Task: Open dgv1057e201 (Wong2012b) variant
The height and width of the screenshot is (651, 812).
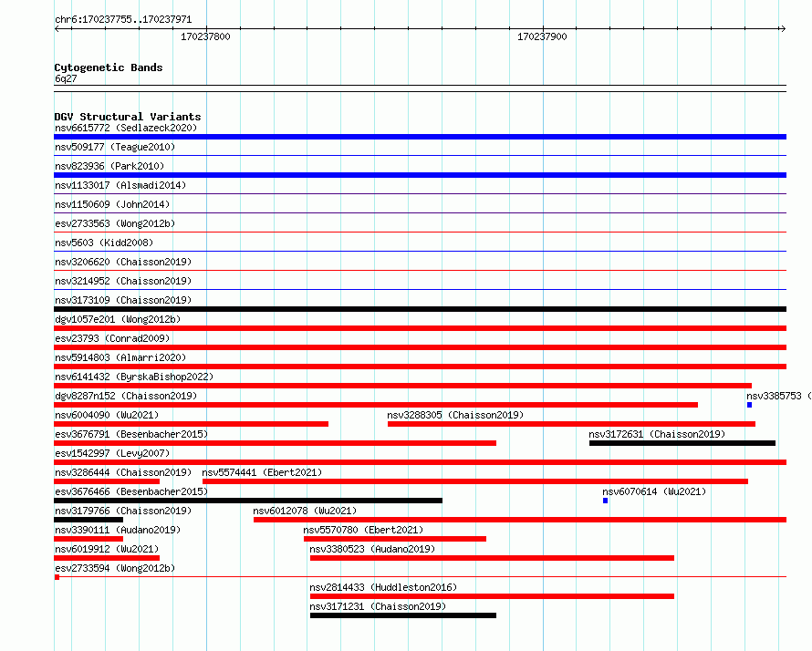Action: point(118,319)
